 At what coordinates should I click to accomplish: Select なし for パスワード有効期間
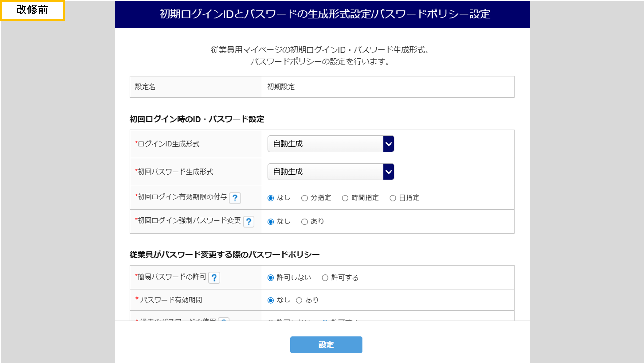271,300
